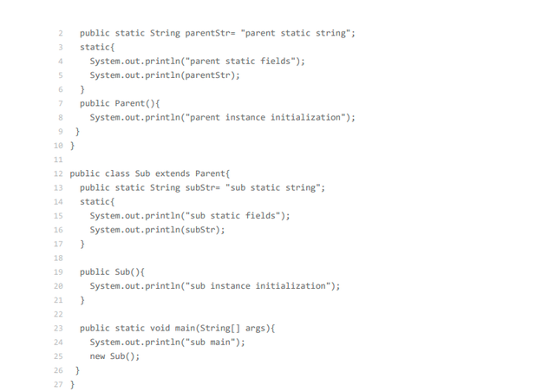Click the "parent static string" literal

coord(296,33)
